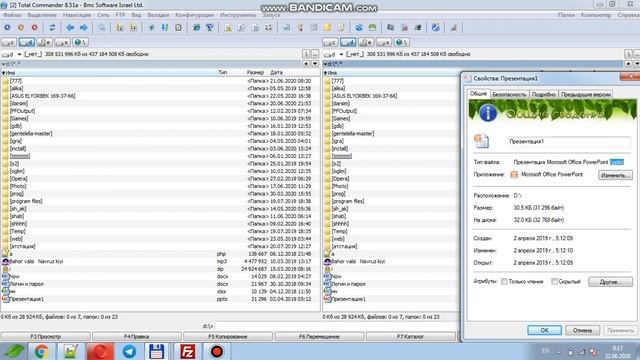Viewport: 640px width, 360px height.
Task: Select '[Opera]' folder in right panel
Action: click(340, 179)
